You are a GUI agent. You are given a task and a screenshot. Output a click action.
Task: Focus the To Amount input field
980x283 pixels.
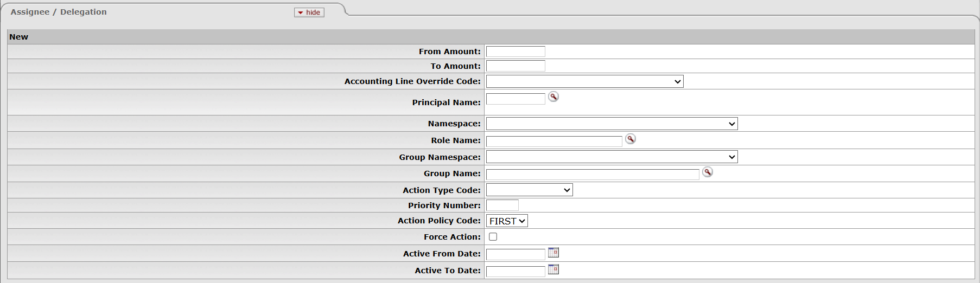pyautogui.click(x=516, y=66)
